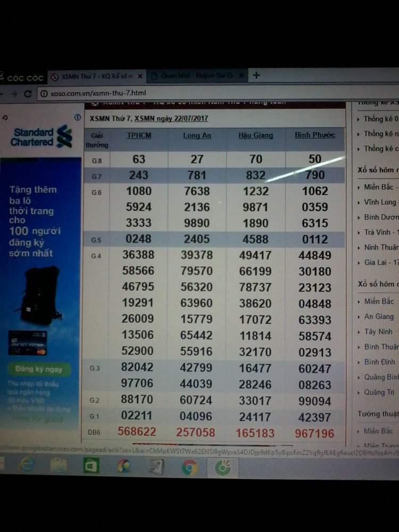This screenshot has height=532, width=399.
Task: Close the XSMN Thứ 7 tab
Action: coord(140,77)
